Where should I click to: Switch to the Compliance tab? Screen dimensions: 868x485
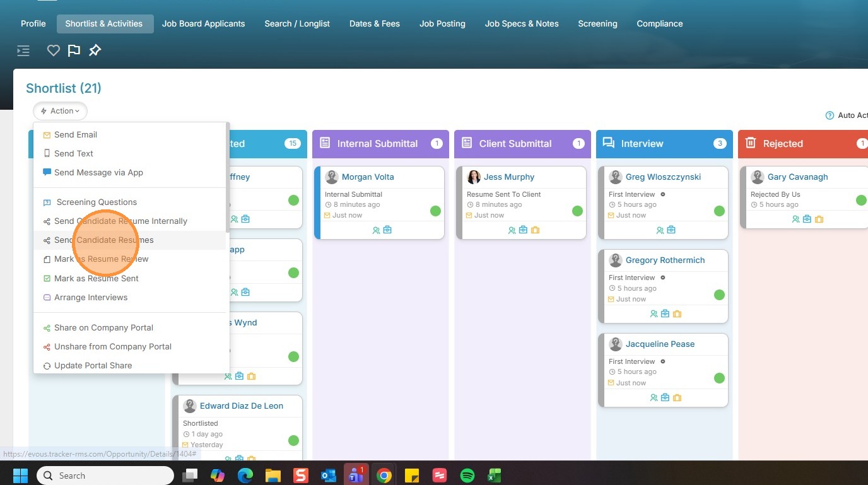(x=660, y=24)
